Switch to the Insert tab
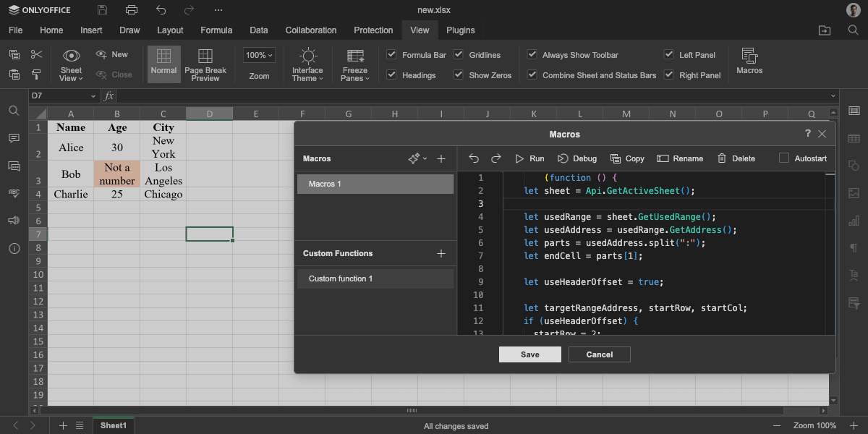Image resolution: width=868 pixels, height=434 pixels. click(91, 30)
